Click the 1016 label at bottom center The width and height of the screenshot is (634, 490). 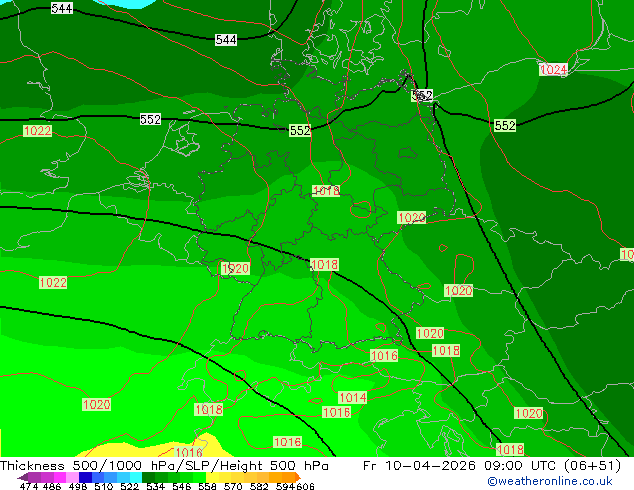[287, 442]
